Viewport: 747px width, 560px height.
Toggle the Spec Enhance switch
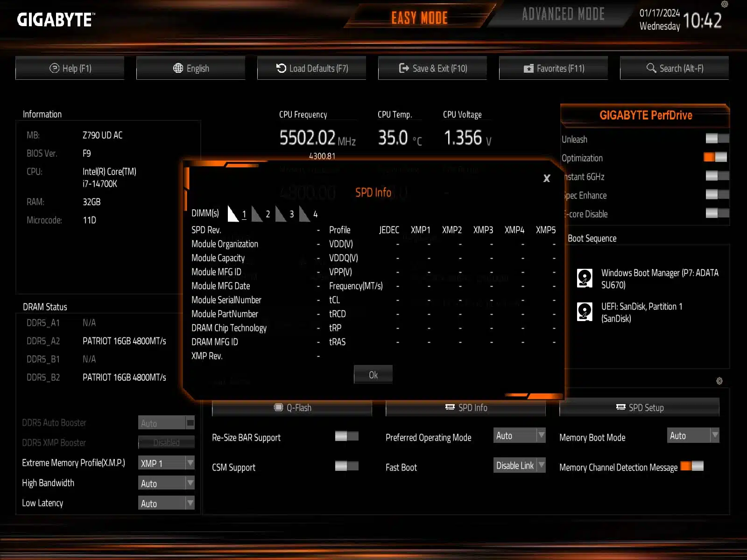click(717, 195)
